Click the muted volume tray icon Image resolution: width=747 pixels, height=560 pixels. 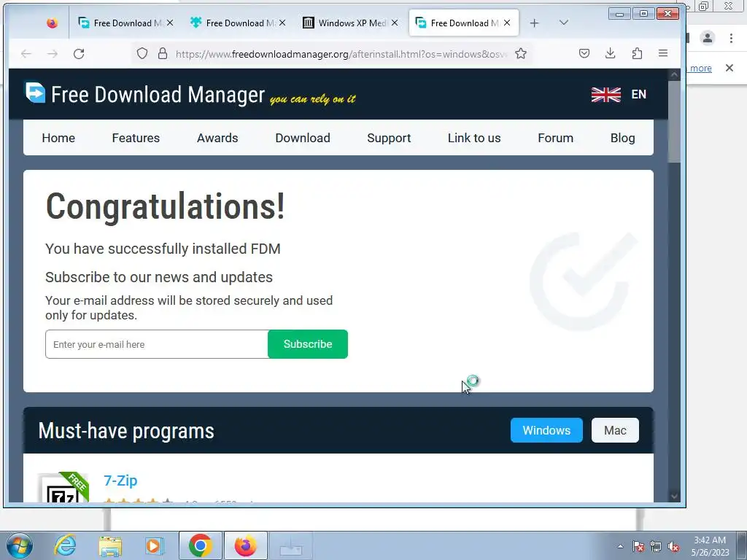point(673,546)
